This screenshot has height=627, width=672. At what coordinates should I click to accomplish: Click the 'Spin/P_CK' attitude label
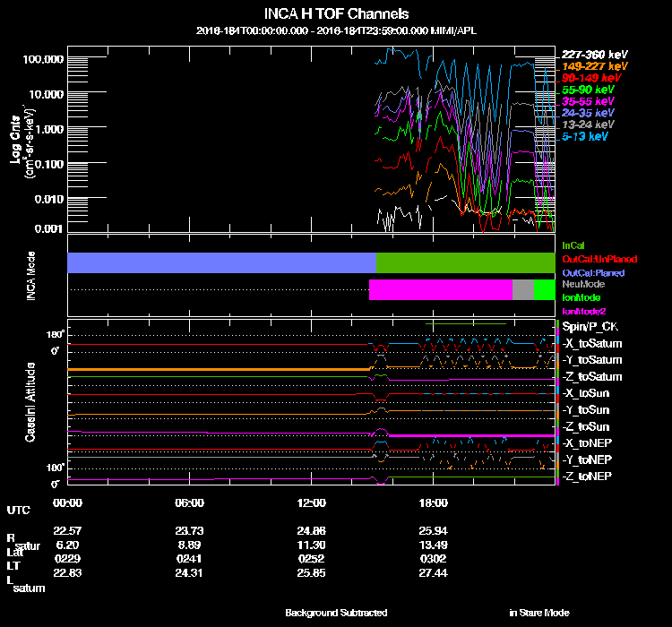tap(590, 327)
